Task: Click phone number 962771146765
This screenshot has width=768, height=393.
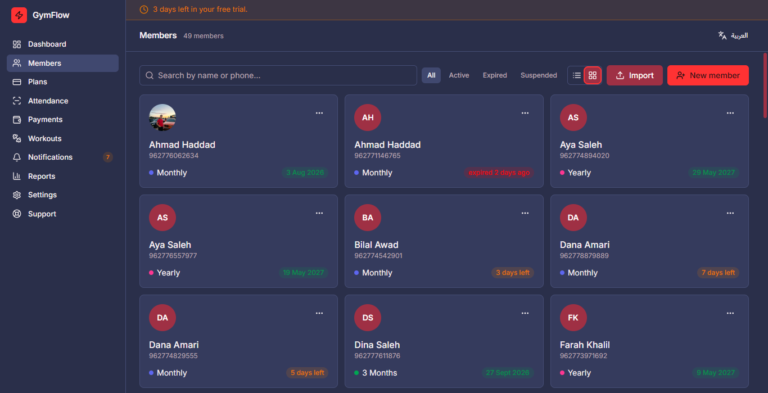Action: (x=378, y=156)
